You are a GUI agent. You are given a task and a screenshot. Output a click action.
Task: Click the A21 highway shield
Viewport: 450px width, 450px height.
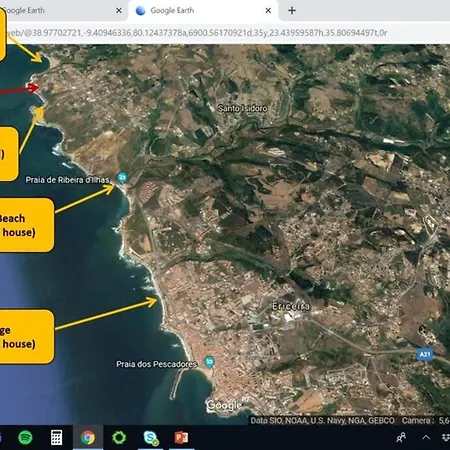pos(425,354)
